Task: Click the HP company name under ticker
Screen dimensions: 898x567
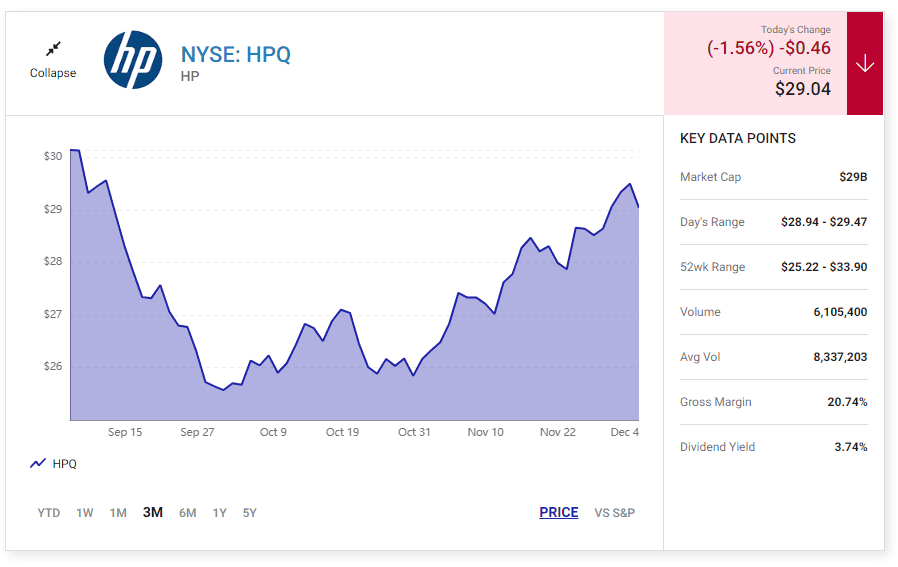Action: point(190,76)
